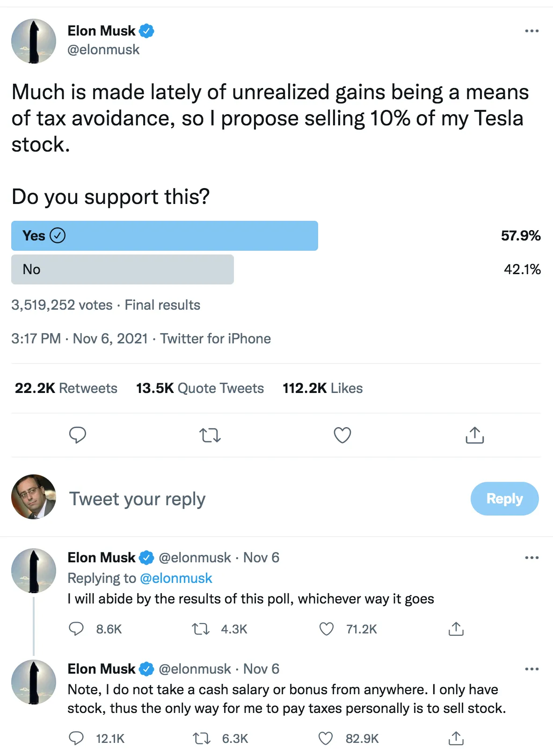Open the more options menu on main tweet
553x756 pixels.
[x=531, y=31]
